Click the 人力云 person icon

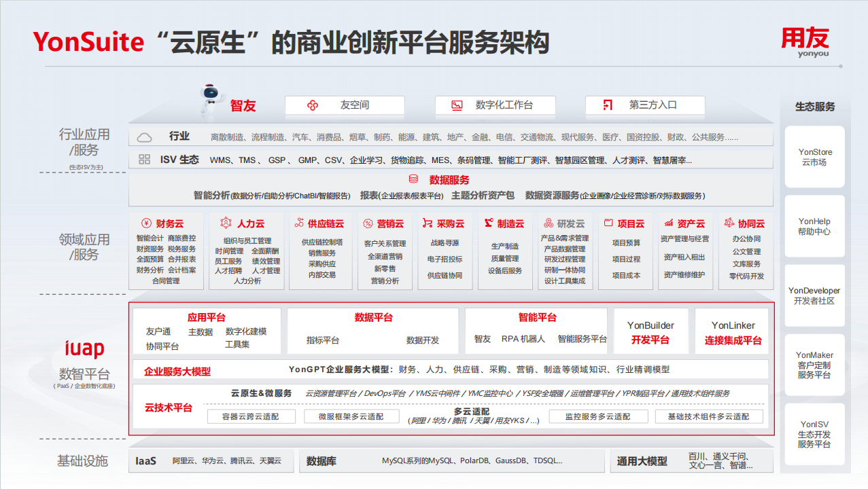[x=226, y=223]
